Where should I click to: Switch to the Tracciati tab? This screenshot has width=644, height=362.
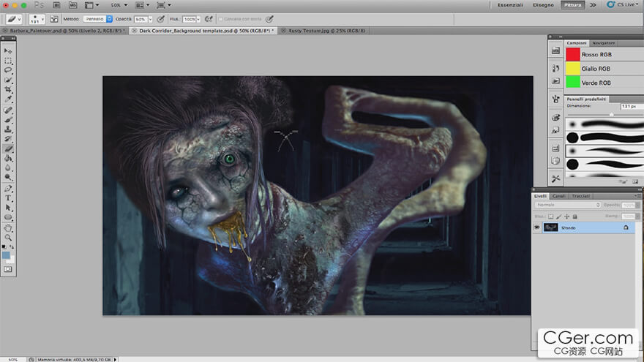point(581,196)
